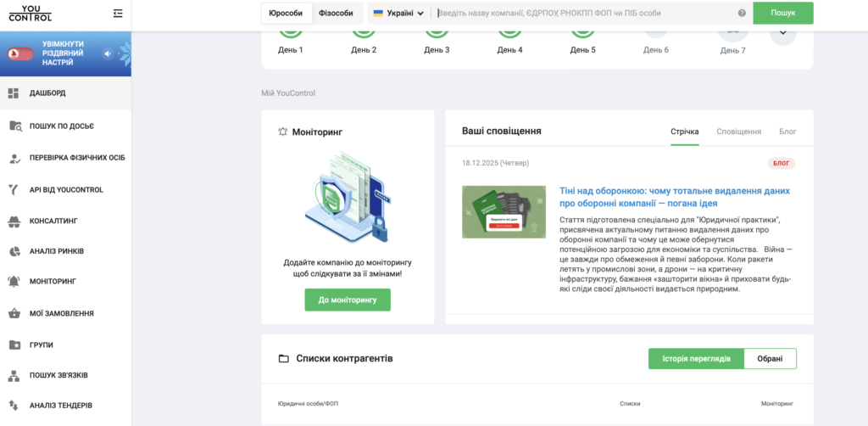Image resolution: width=868 pixels, height=426 pixels.
Task: Click into the company search input field
Action: click(583, 14)
